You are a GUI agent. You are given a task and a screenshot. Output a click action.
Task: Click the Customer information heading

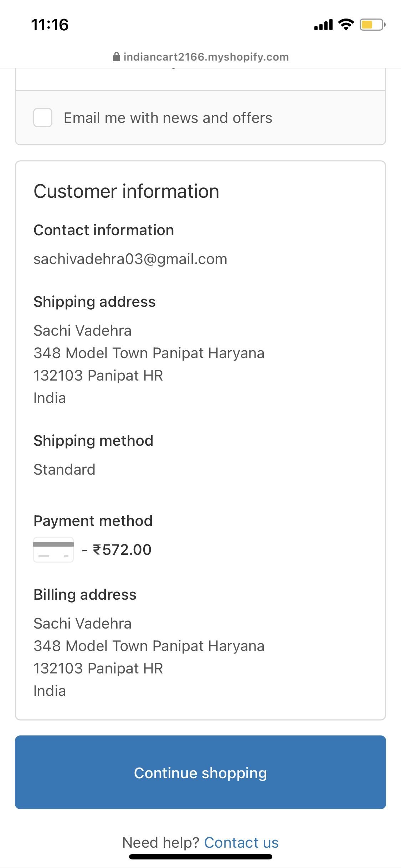point(126,191)
